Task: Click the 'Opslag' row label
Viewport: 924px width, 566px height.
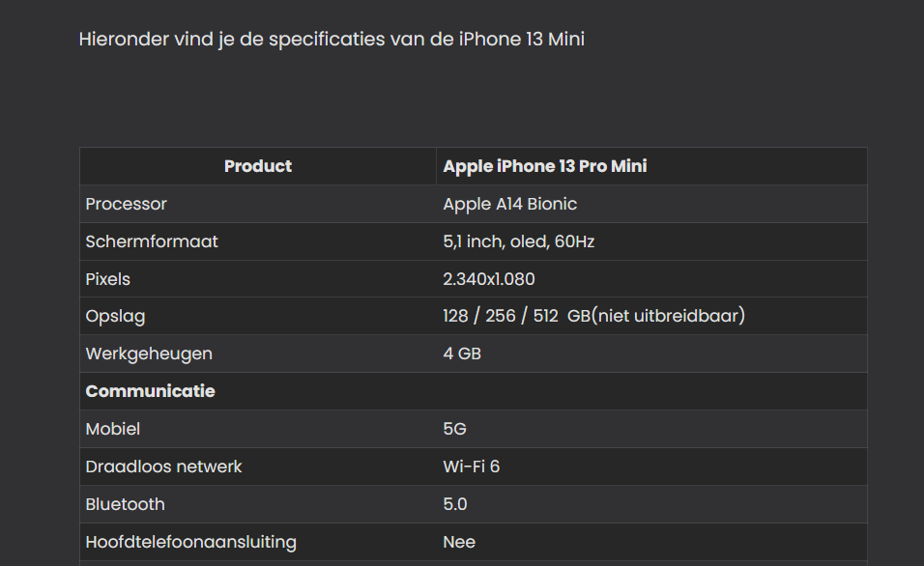Action: point(115,316)
